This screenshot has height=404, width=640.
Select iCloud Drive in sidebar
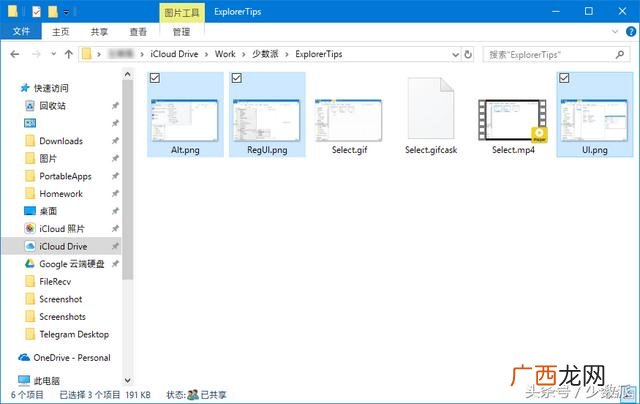(x=63, y=246)
